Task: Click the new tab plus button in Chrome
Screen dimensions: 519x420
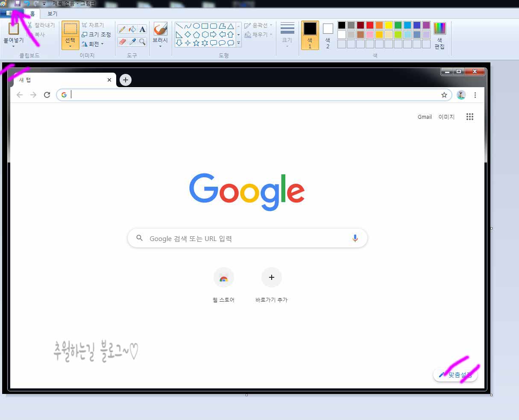Action: [126, 80]
